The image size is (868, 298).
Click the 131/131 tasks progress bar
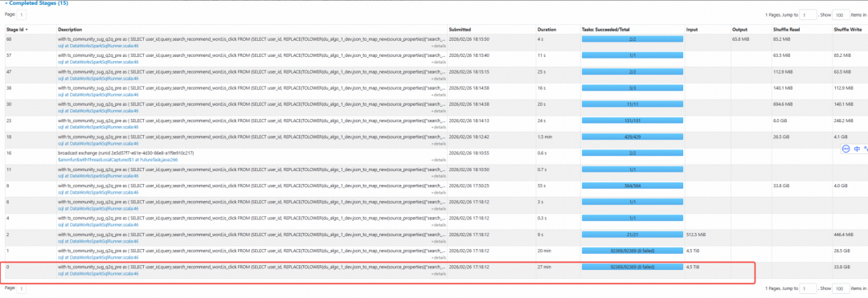(632, 120)
